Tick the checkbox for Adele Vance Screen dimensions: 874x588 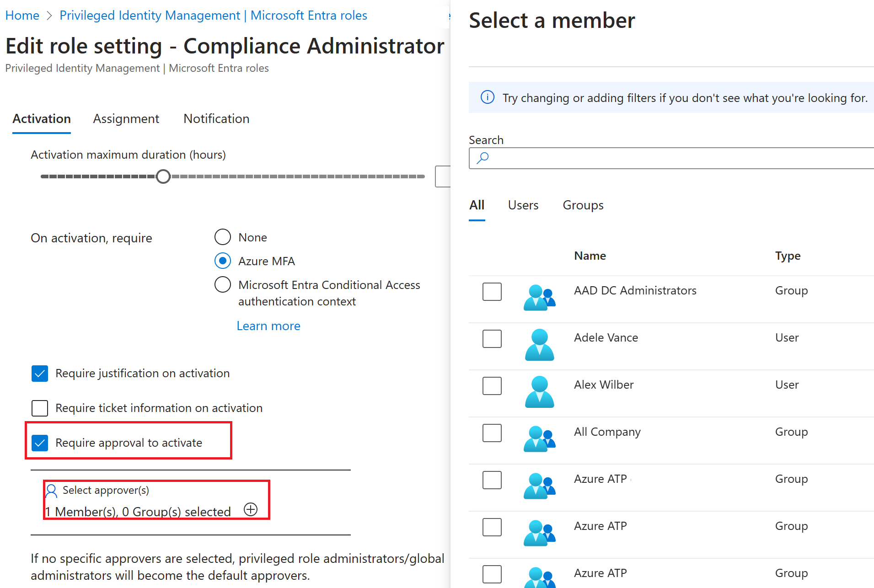492,339
